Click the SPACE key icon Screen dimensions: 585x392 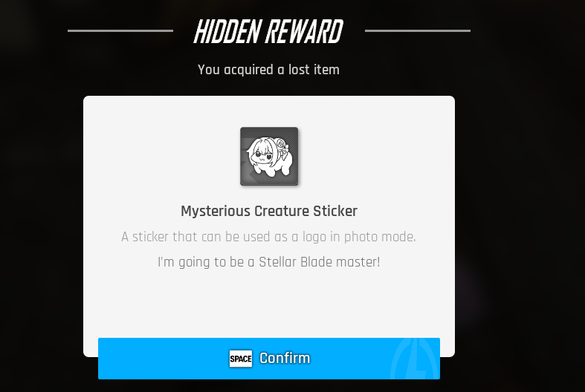pos(241,359)
